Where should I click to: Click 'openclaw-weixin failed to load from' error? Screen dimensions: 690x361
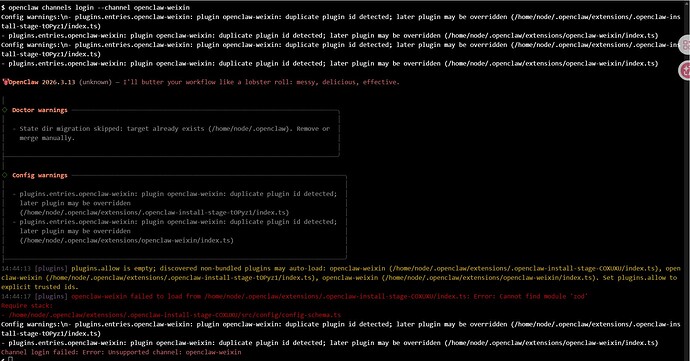point(136,296)
